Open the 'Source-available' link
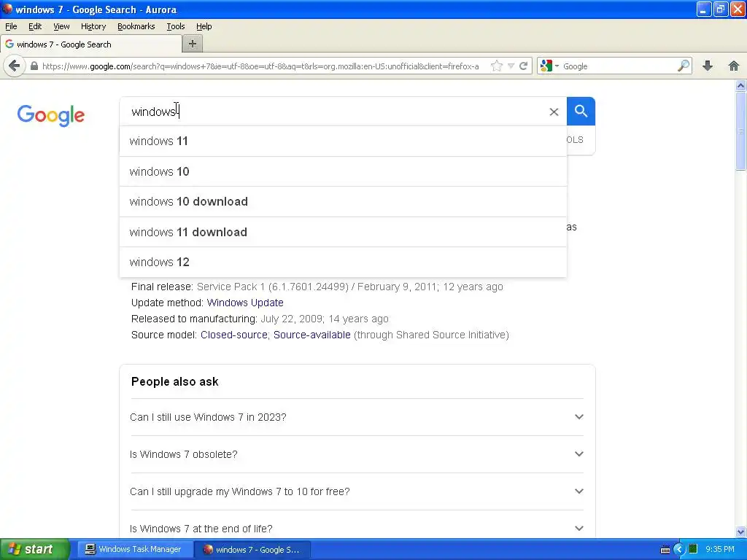Screen dimensions: 747x560 311,335
